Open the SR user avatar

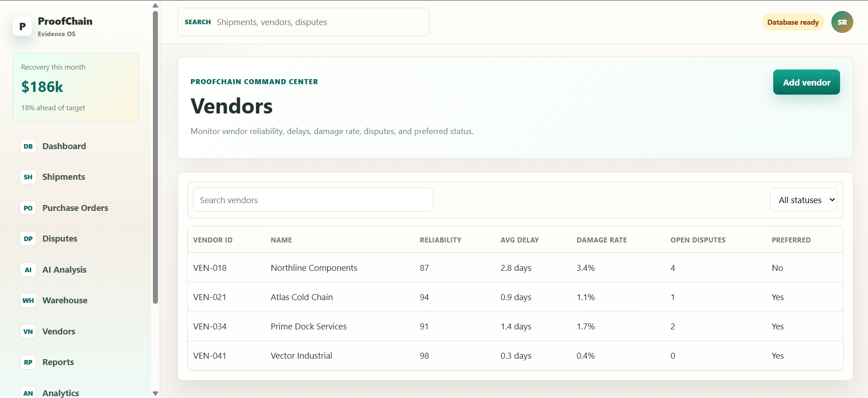[x=842, y=22]
